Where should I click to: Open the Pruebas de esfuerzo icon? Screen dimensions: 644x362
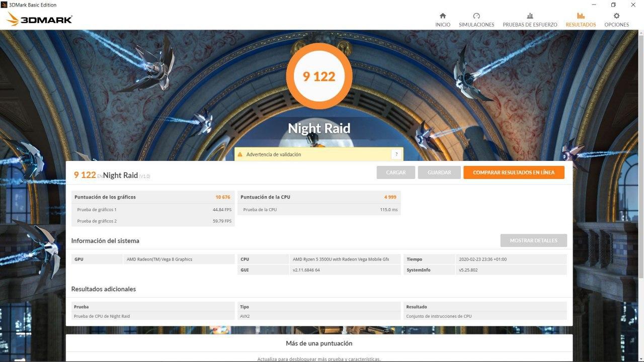(530, 16)
